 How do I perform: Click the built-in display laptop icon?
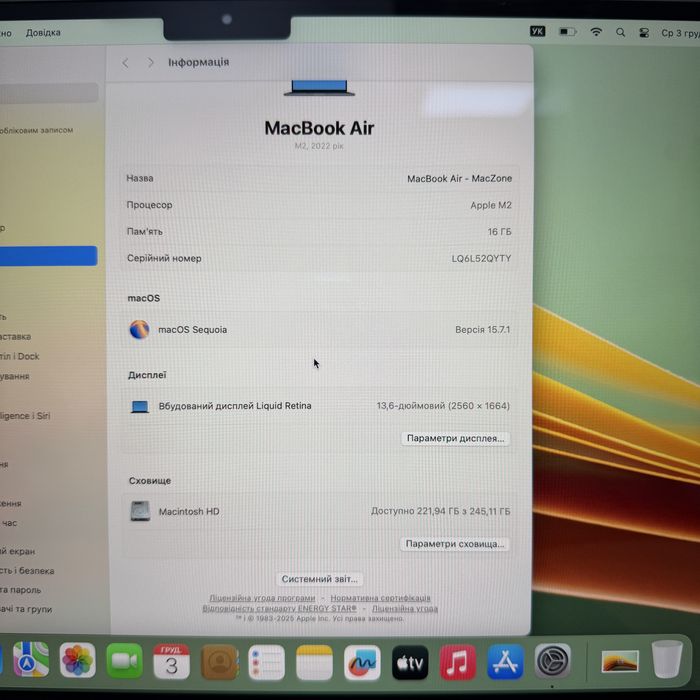point(140,406)
